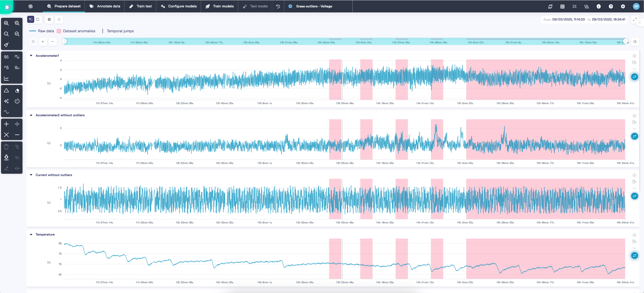This screenshot has width=644, height=293.
Task: Click the sync arrows icon in top bar
Action: click(550, 6)
